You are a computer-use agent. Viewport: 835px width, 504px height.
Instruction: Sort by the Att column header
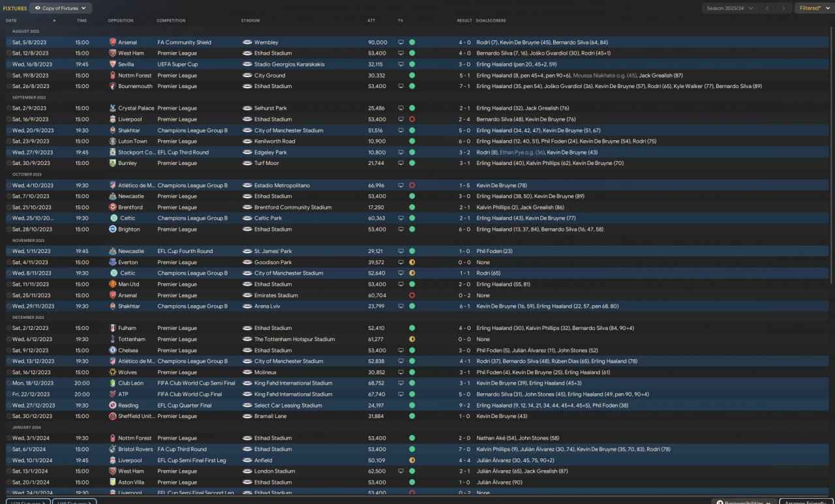(x=371, y=20)
